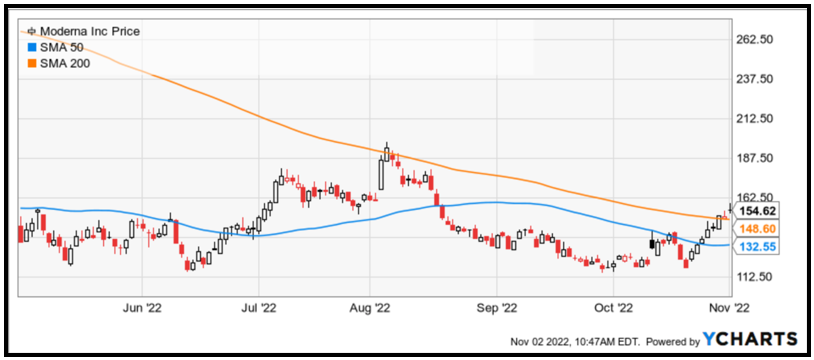Image resolution: width=814 pixels, height=360 pixels.
Task: Click the blue 132.55 SMA 50 tag
Action: point(758,248)
